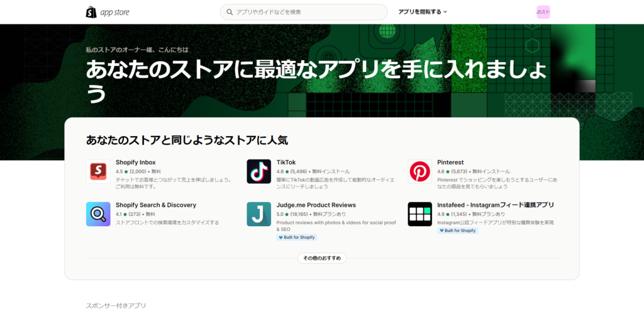Expand the アプリを閲覧する dropdown menu
644x313 pixels.
[x=423, y=12]
